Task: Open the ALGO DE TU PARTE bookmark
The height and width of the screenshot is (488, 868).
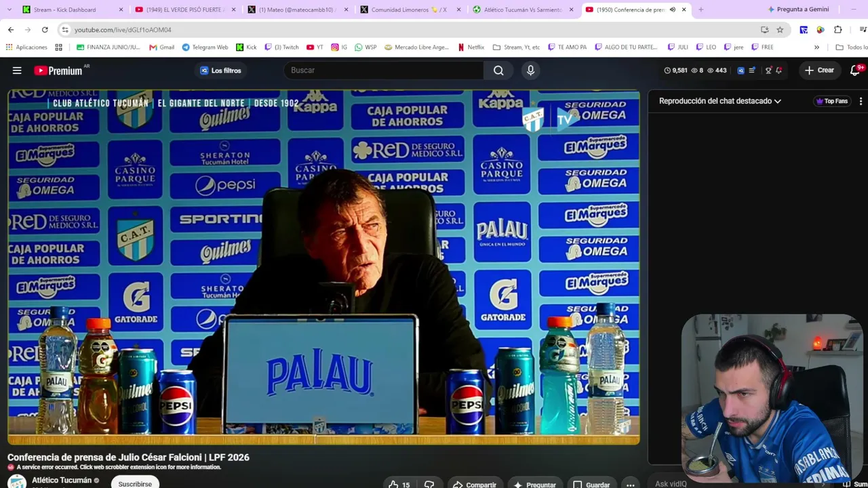Action: [x=627, y=47]
